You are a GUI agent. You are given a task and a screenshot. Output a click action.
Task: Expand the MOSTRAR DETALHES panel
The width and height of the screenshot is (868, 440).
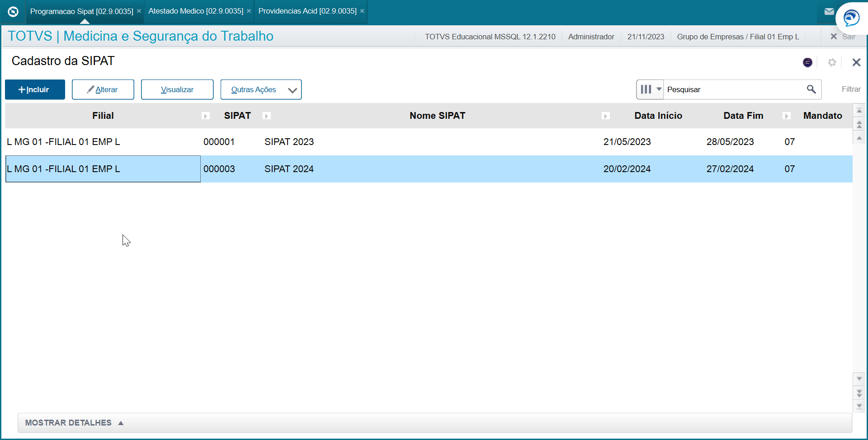(74, 423)
